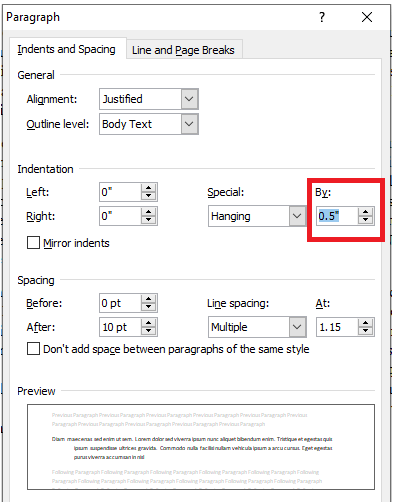
Task: Enable the Mirror indents checkbox
Action: (x=33, y=243)
